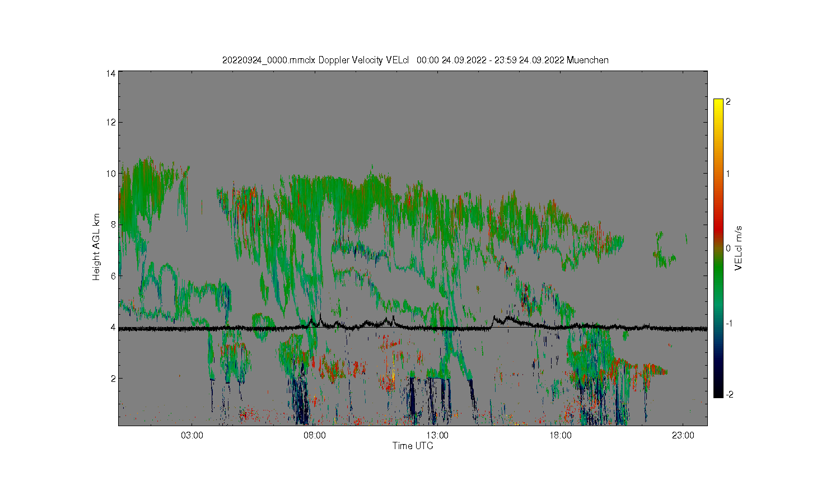Image resolution: width=840 pixels, height=504 pixels.
Task: Click the height tick label 12
Action: (111, 122)
